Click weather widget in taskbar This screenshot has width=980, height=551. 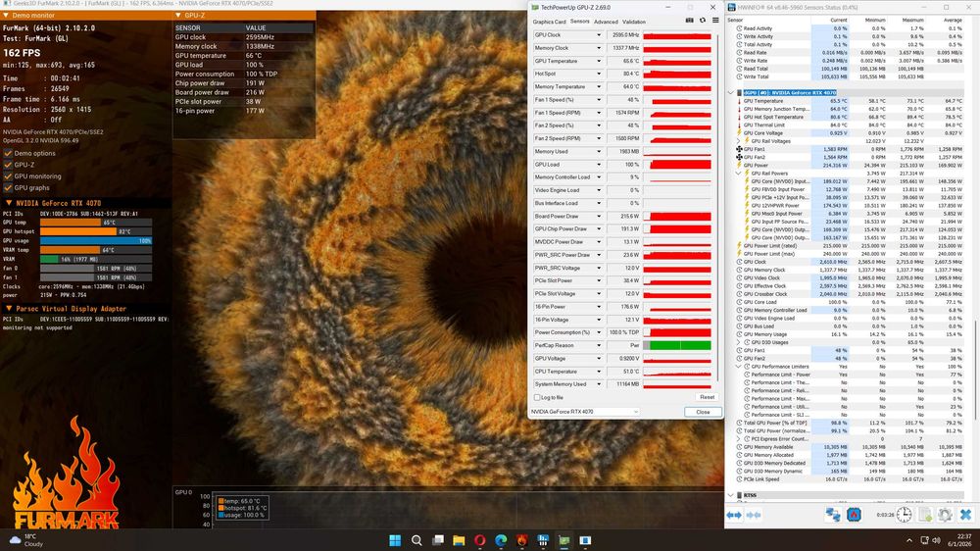pyautogui.click(x=25, y=540)
